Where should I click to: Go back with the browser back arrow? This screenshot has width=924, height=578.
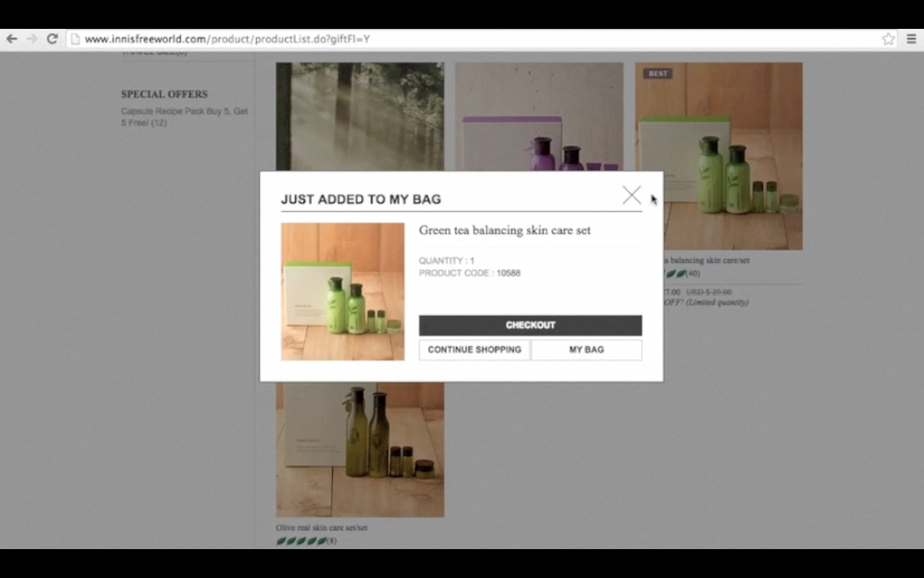point(12,39)
